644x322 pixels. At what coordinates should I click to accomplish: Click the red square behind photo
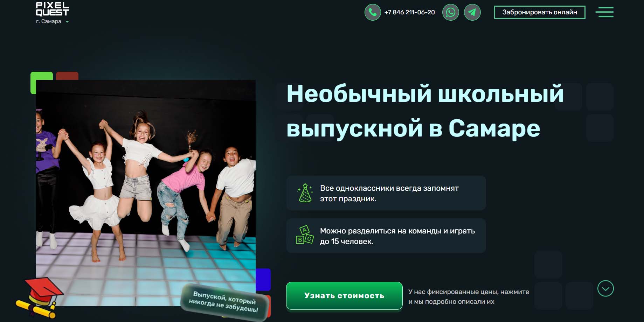(67, 75)
